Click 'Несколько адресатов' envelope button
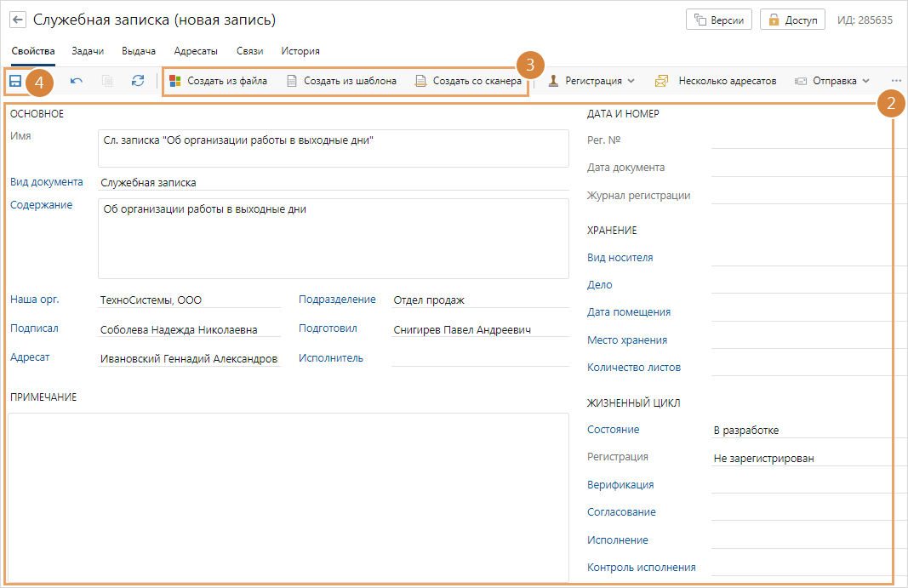The height and width of the screenshot is (588, 908). (x=716, y=81)
